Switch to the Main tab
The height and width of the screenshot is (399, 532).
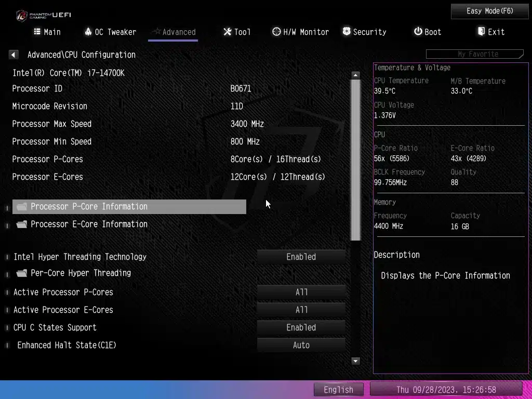[47, 32]
